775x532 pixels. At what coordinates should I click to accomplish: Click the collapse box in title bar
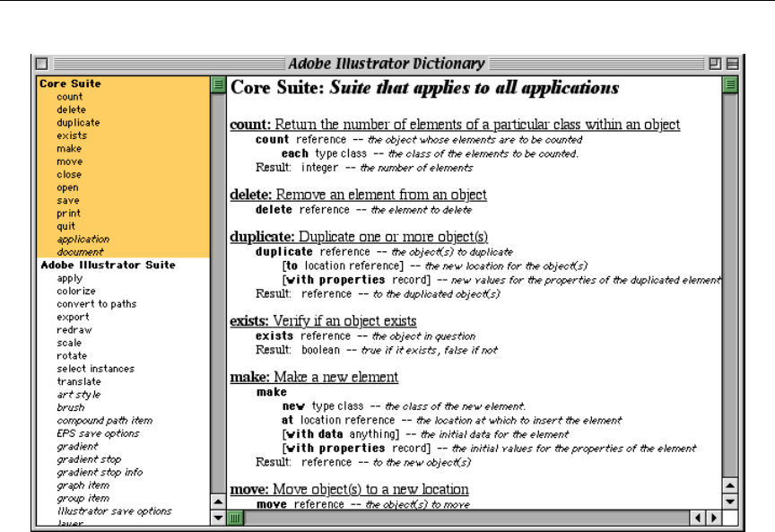733,64
